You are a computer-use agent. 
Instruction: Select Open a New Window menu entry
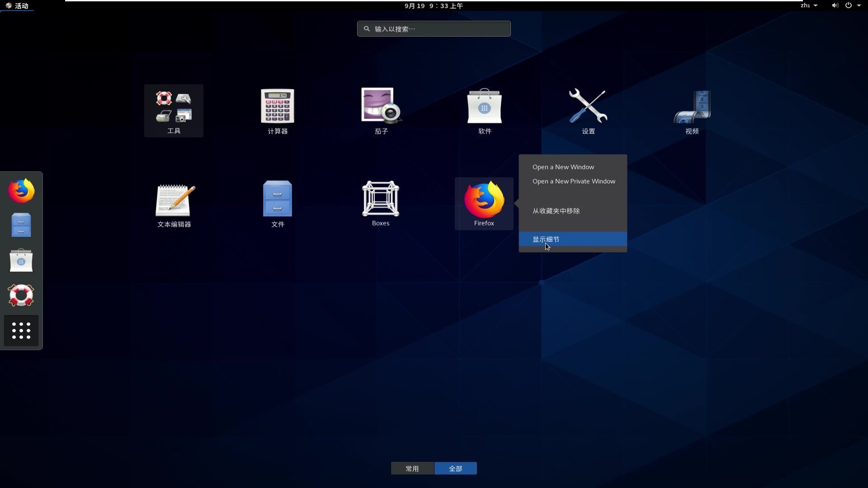click(573, 167)
